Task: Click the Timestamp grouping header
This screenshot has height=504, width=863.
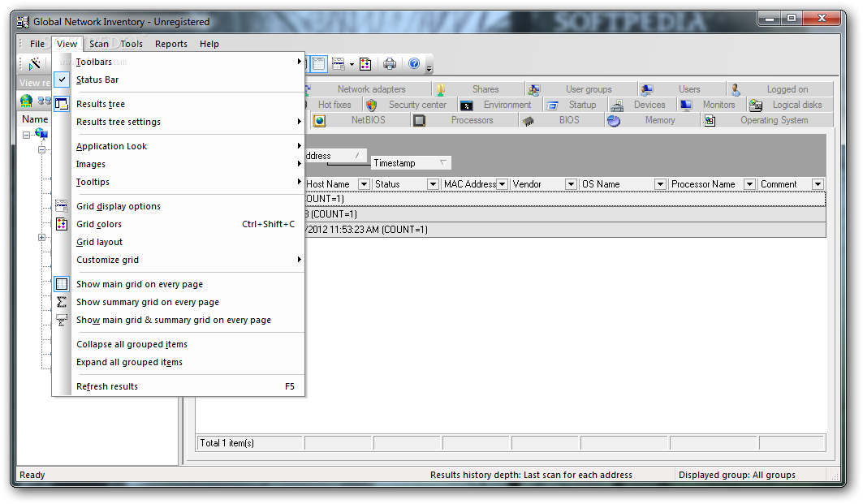Action: click(411, 163)
